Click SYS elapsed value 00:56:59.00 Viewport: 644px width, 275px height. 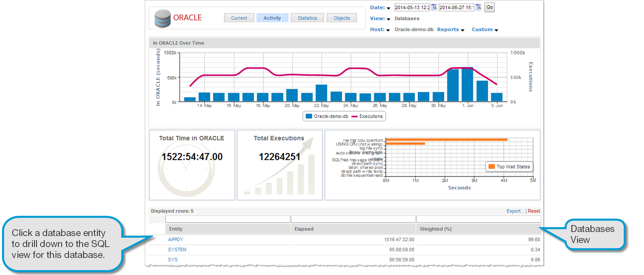tap(401, 260)
